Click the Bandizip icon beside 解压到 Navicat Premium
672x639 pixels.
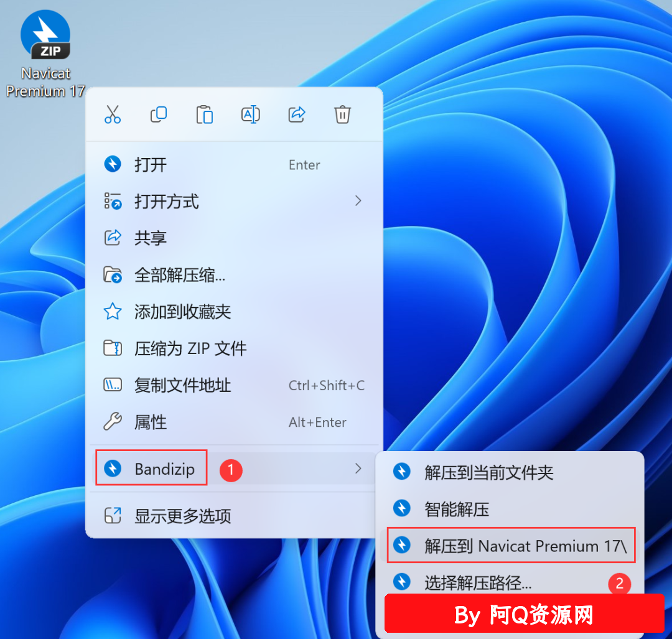pyautogui.click(x=402, y=545)
